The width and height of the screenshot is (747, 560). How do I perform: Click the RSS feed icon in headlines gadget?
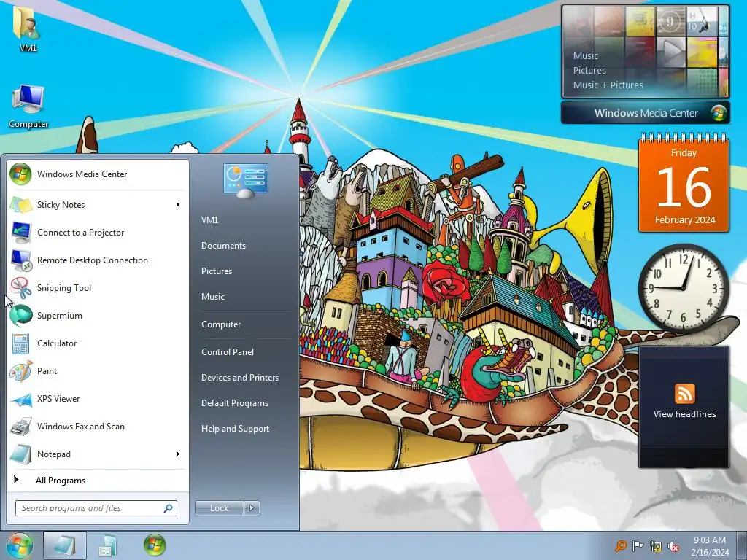pos(684,394)
